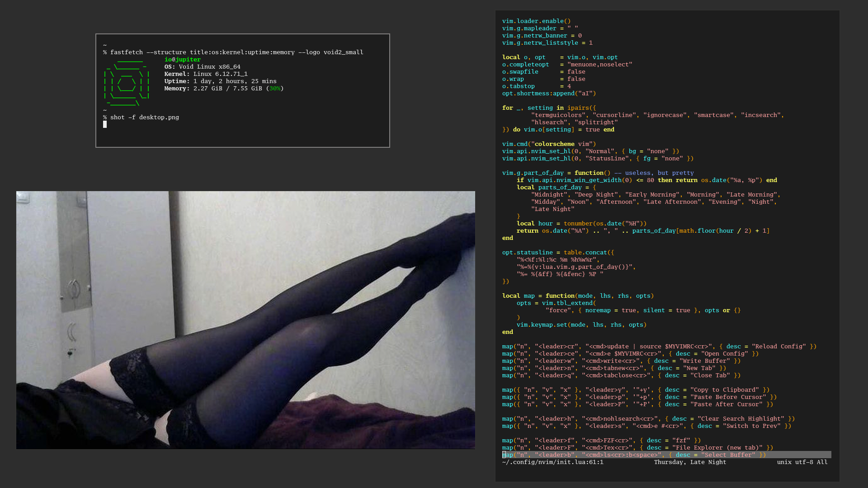Click the green 30% memory percentage
The width and height of the screenshot is (868, 488).
point(274,89)
